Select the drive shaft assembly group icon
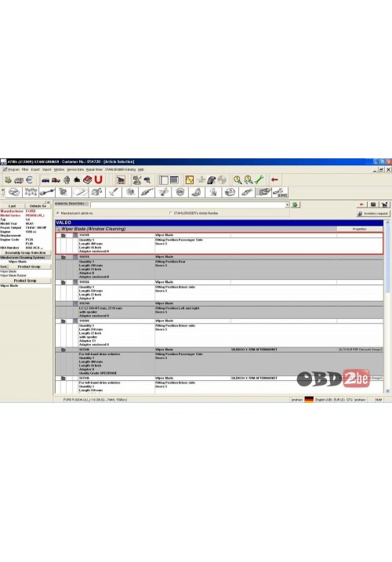This screenshot has height=562, width=392. [x=47, y=193]
